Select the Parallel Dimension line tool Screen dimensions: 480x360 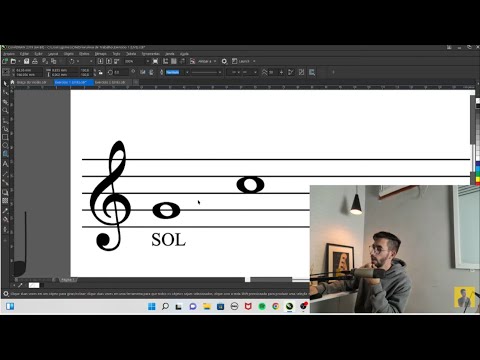5,174
